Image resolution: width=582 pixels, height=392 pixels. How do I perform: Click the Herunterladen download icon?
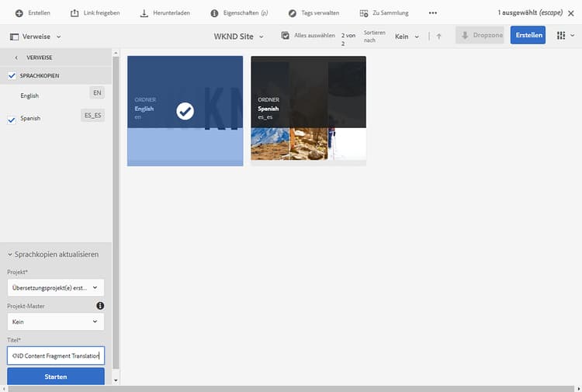click(144, 13)
